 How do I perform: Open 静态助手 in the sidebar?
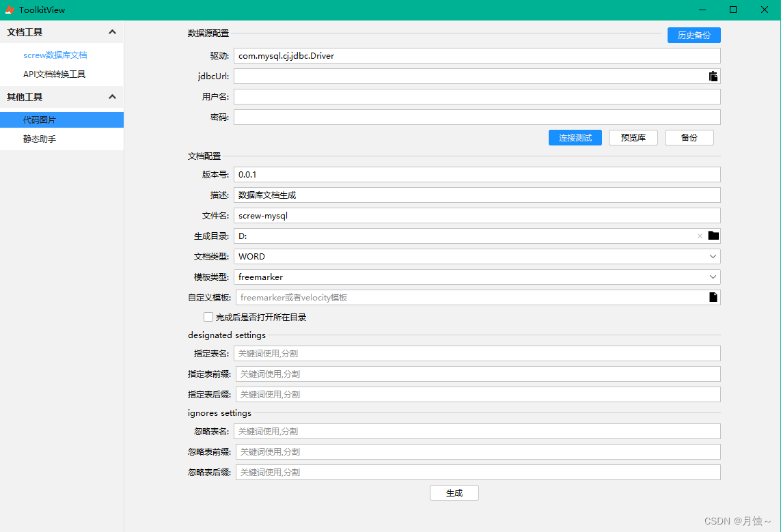pyautogui.click(x=40, y=139)
